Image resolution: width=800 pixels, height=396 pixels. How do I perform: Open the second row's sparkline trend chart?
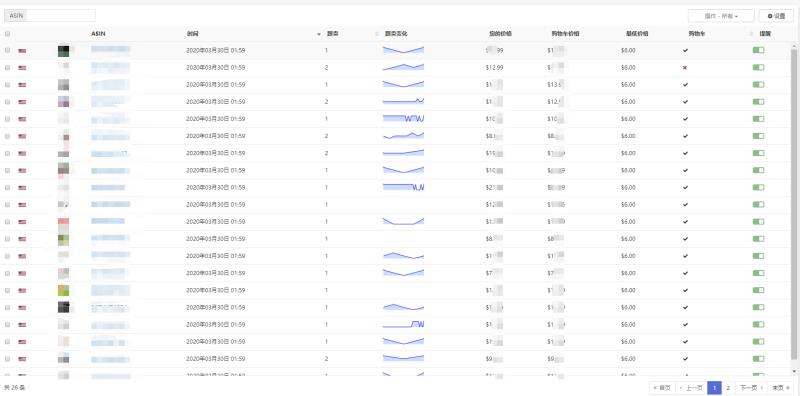tap(403, 67)
